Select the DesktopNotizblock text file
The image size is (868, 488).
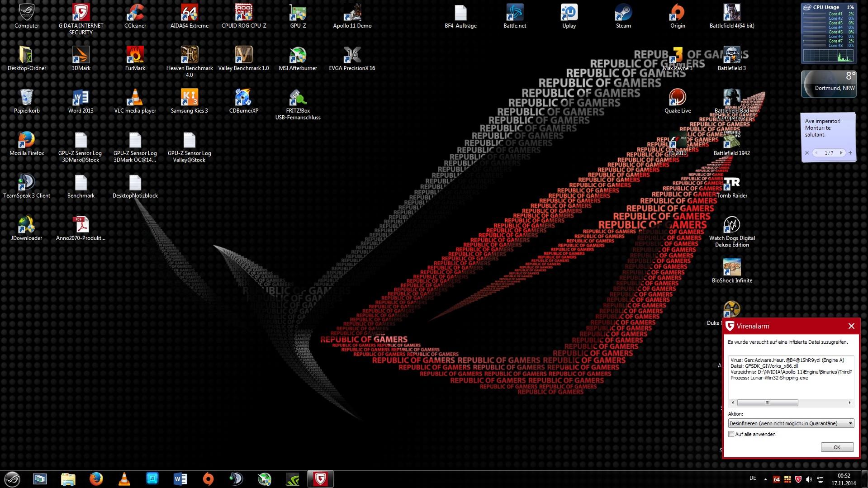[135, 186]
